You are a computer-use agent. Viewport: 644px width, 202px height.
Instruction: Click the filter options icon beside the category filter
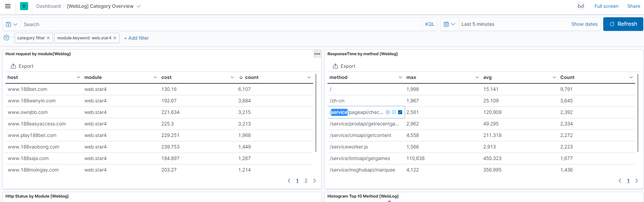[x=6, y=38]
